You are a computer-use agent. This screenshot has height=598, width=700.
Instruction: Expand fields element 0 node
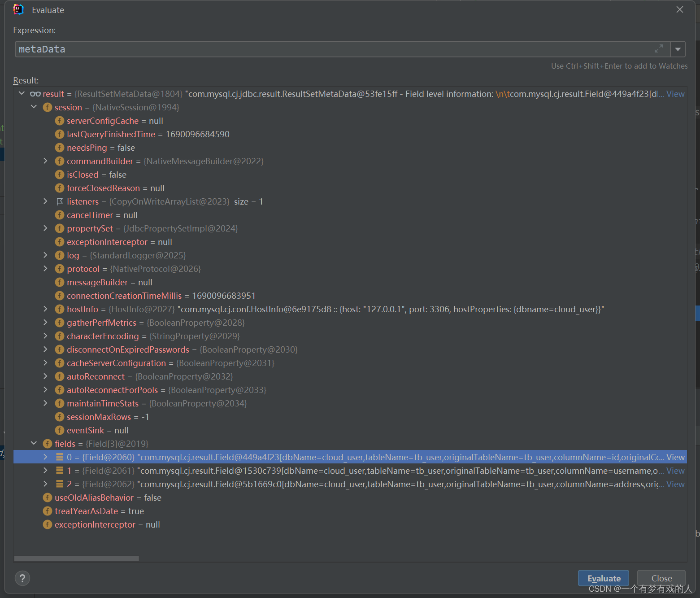click(45, 457)
